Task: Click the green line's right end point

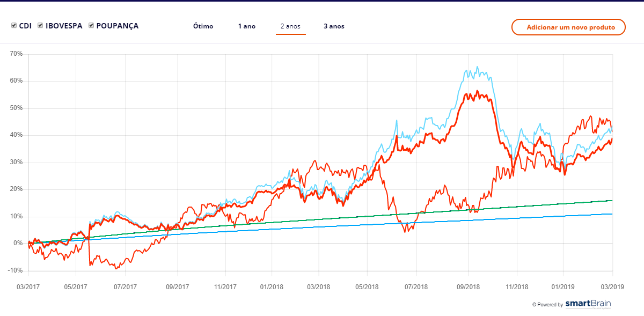Action: pos(612,201)
